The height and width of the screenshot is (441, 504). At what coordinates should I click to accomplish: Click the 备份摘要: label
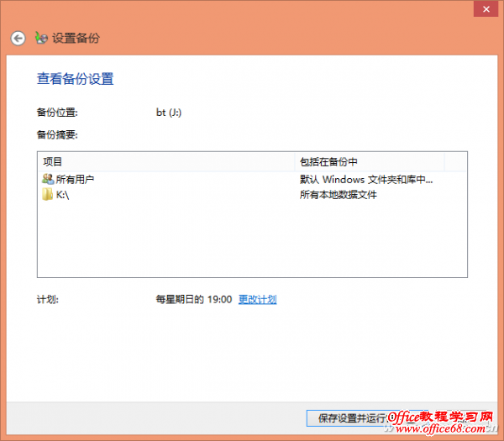coord(57,134)
